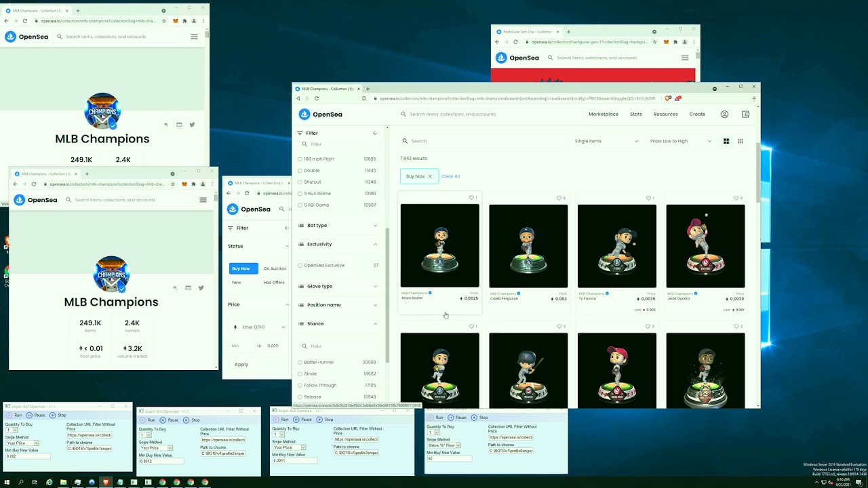Click Run in the leftmost Sniper Bot window
Screen dimensions: 868x488
pos(15,415)
